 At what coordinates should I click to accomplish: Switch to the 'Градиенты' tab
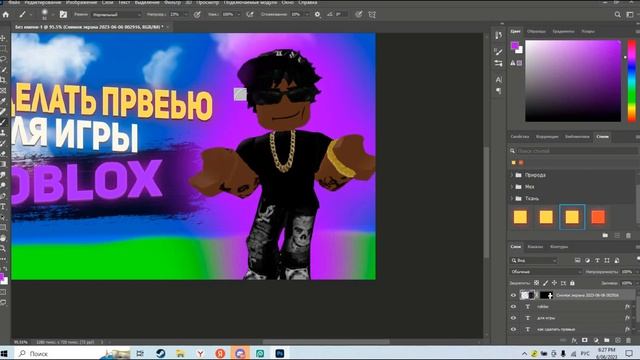563,31
